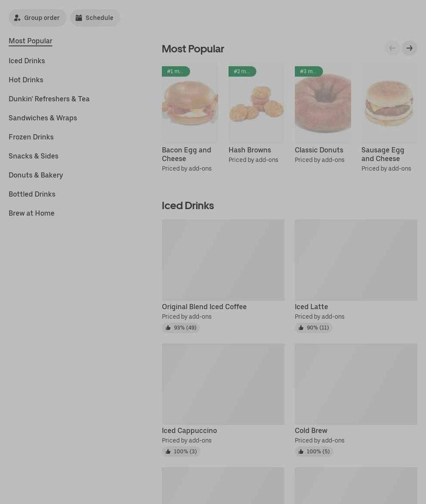The width and height of the screenshot is (426, 504).
Task: Go to Brew at Home section
Action: [32, 213]
